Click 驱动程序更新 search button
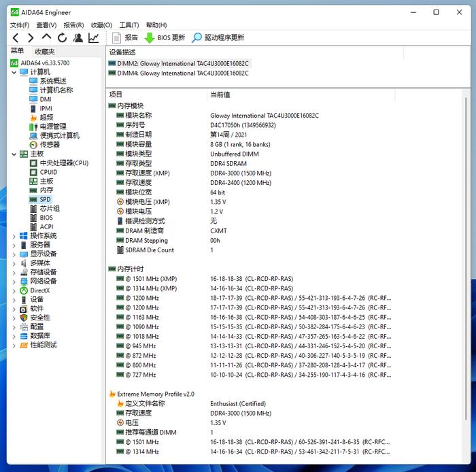476x472 pixels. pyautogui.click(x=218, y=37)
